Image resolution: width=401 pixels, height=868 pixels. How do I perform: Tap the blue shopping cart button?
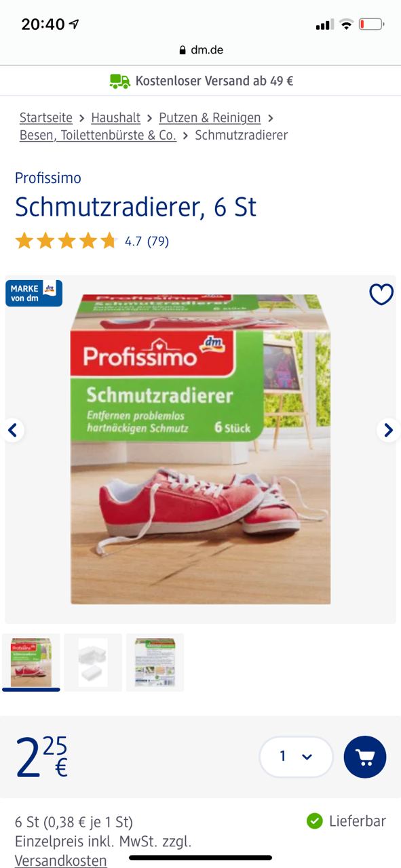(x=365, y=757)
